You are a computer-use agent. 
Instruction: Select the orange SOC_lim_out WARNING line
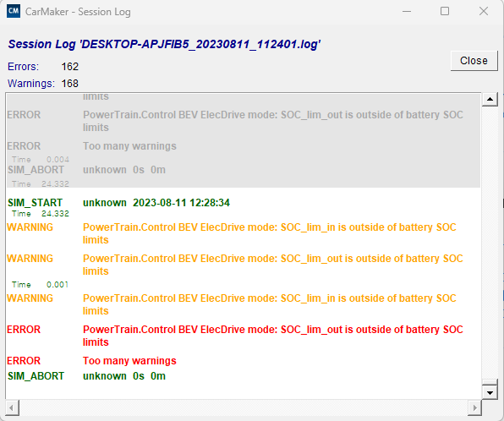235,265
